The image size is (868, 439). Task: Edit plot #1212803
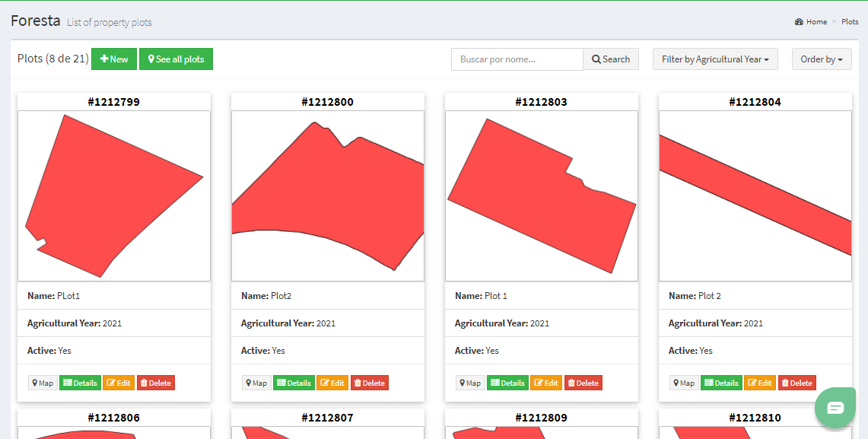pyautogui.click(x=545, y=383)
